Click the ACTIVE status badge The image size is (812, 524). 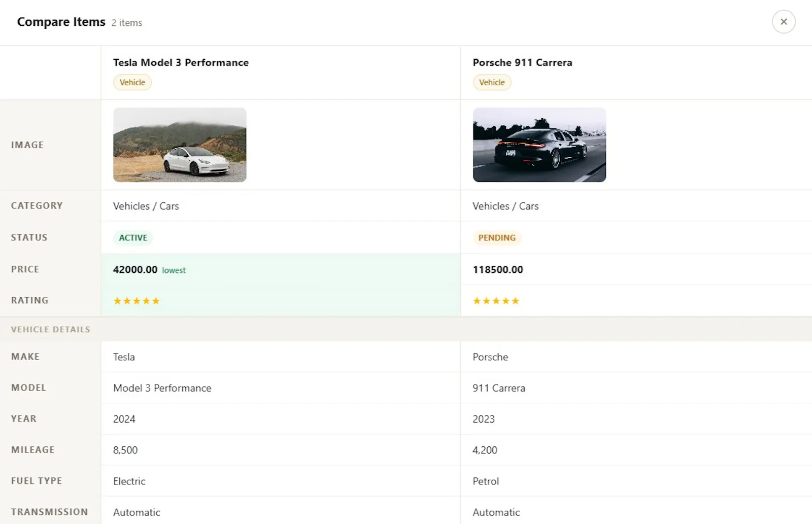[x=133, y=237]
